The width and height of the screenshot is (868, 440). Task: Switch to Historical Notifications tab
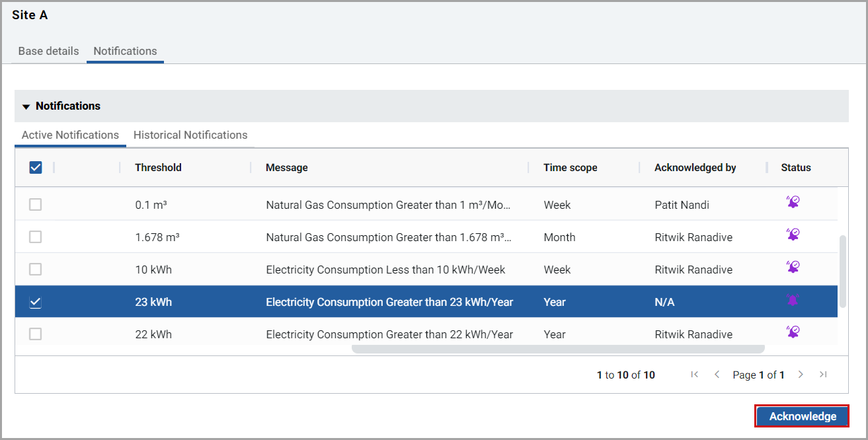coord(190,135)
